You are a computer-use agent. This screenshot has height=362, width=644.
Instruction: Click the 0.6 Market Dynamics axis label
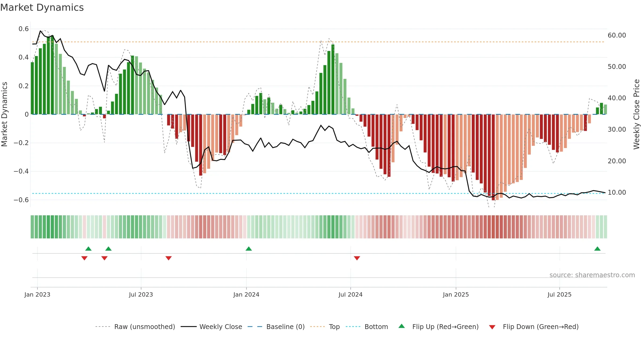(24, 29)
